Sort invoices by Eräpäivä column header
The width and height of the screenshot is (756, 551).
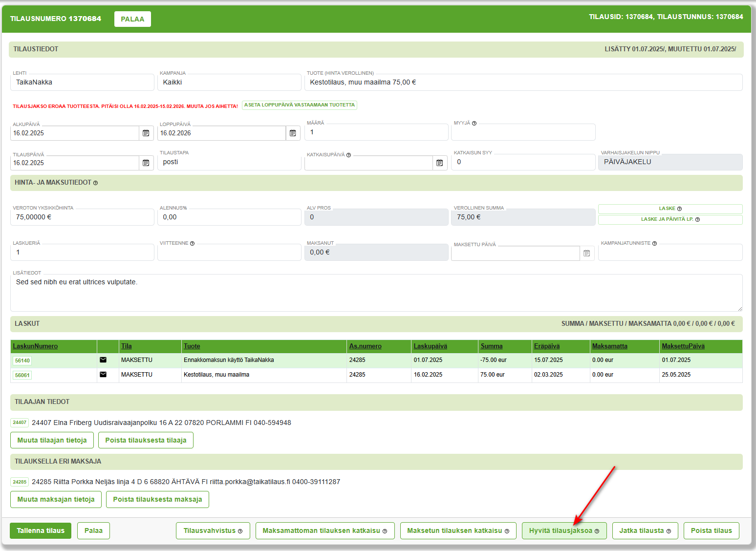546,346
